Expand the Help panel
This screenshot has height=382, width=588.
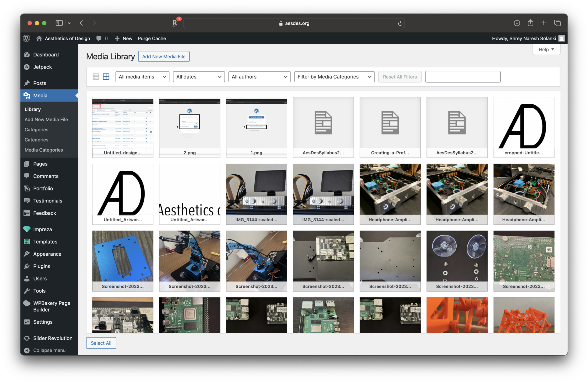546,49
